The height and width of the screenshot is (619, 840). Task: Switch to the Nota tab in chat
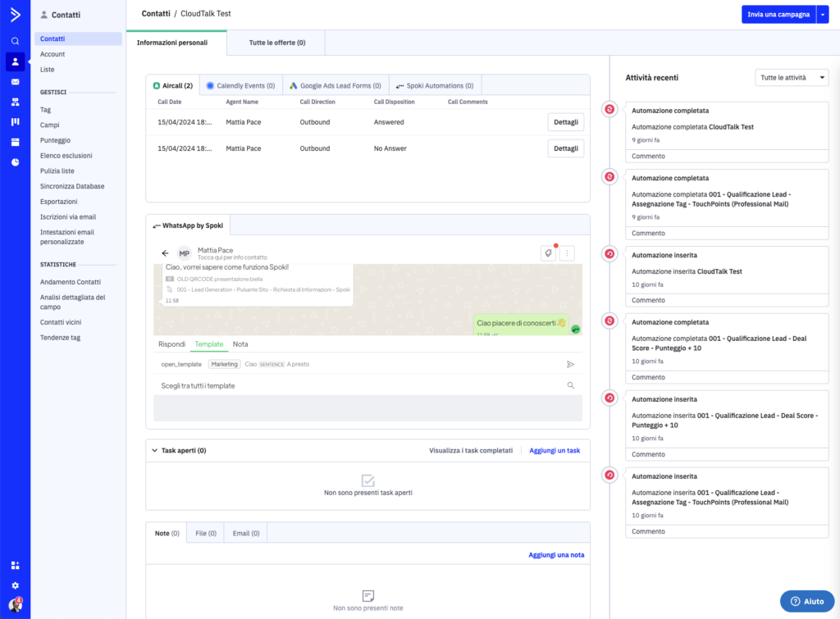tap(240, 344)
